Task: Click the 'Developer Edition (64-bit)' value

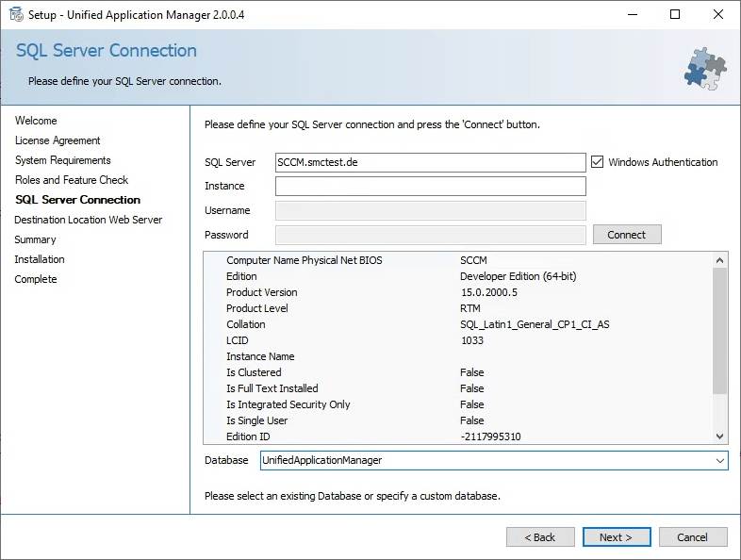Action: pyautogui.click(x=519, y=276)
